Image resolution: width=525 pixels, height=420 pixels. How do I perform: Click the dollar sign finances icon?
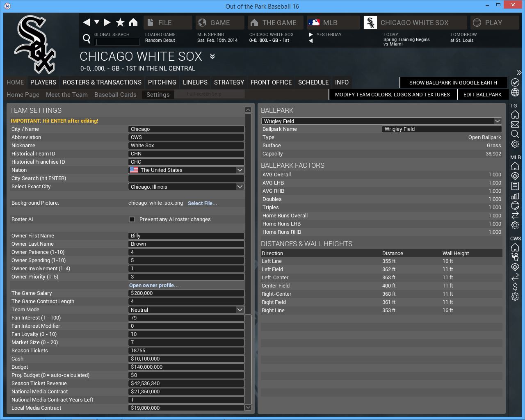515,287
